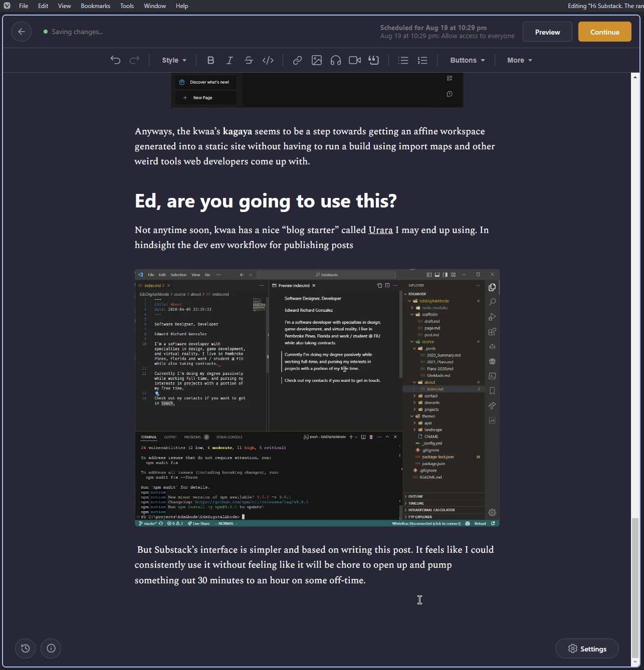Open the View menu
Viewport: 644px width, 670px height.
pos(65,6)
